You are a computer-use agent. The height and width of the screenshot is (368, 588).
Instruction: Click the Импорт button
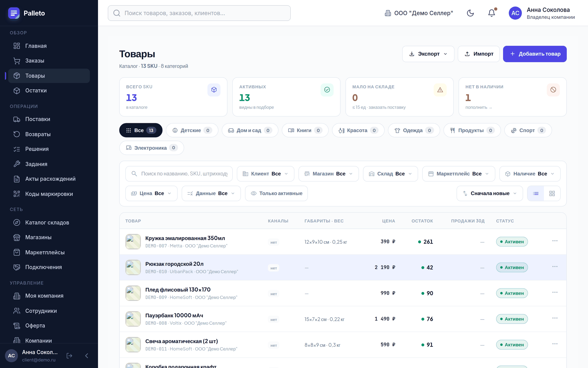pos(479,54)
